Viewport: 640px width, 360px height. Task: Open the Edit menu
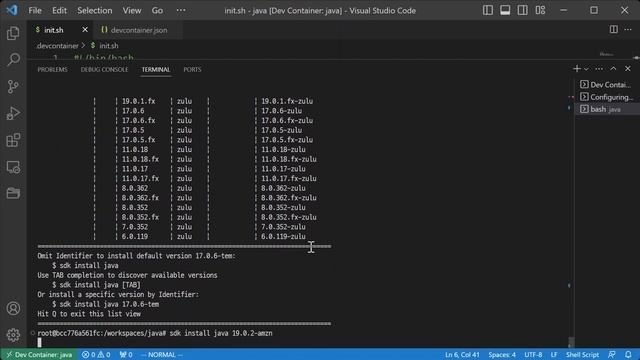click(59, 11)
